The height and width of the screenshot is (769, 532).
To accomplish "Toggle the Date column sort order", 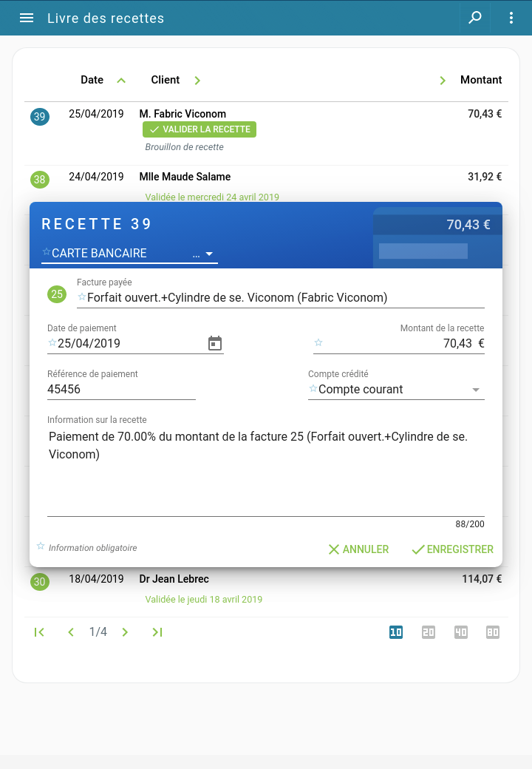I will pyautogui.click(x=120, y=80).
